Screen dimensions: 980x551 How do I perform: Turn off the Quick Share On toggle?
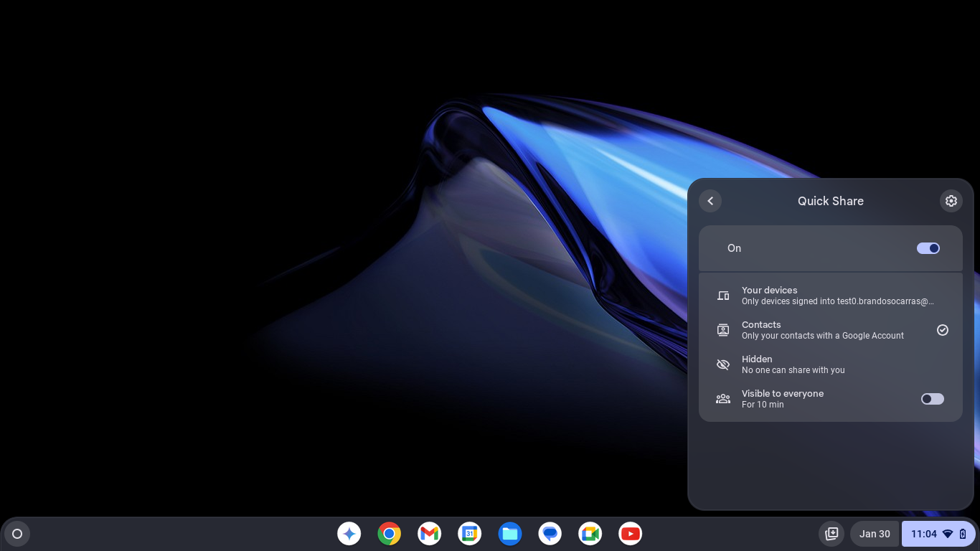pos(928,248)
